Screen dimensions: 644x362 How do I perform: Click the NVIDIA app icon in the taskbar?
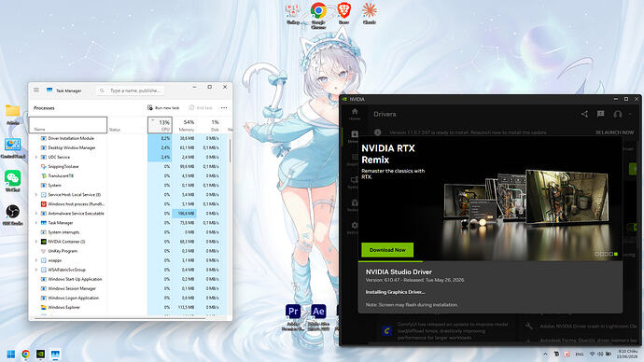40,354
